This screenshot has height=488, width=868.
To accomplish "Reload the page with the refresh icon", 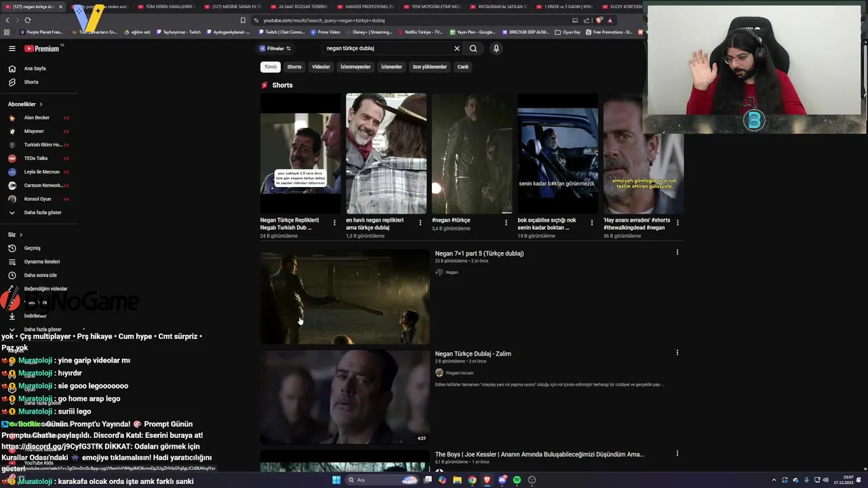I will click(27, 20).
